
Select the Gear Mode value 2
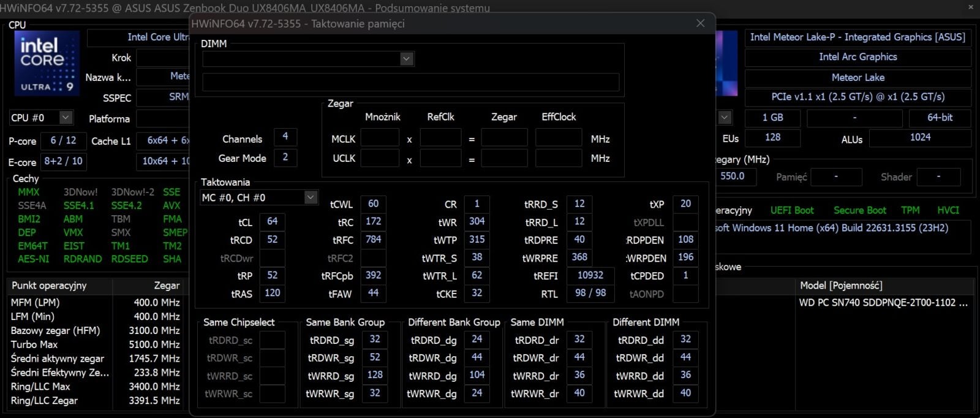point(285,158)
